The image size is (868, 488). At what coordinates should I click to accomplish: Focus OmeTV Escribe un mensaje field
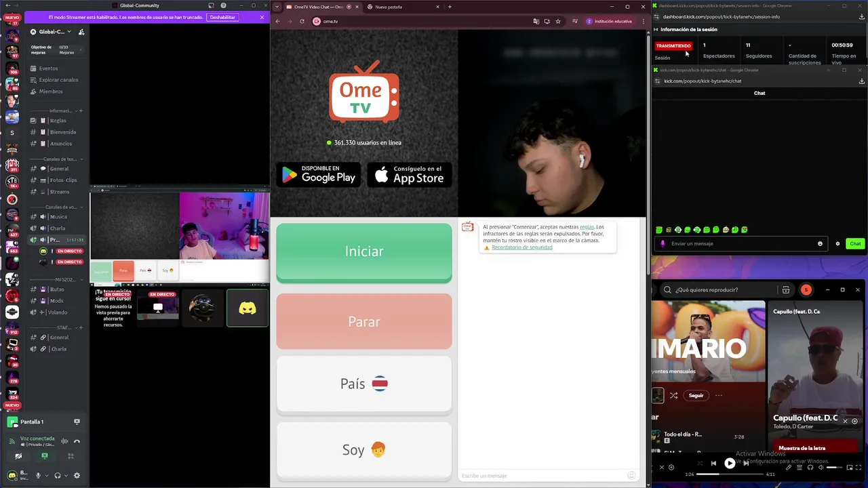(542, 476)
